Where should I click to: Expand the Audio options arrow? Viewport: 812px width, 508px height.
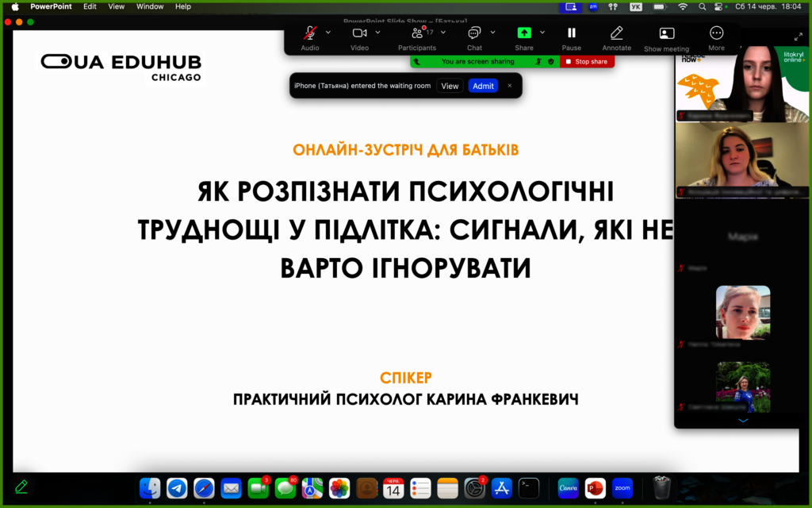[328, 32]
